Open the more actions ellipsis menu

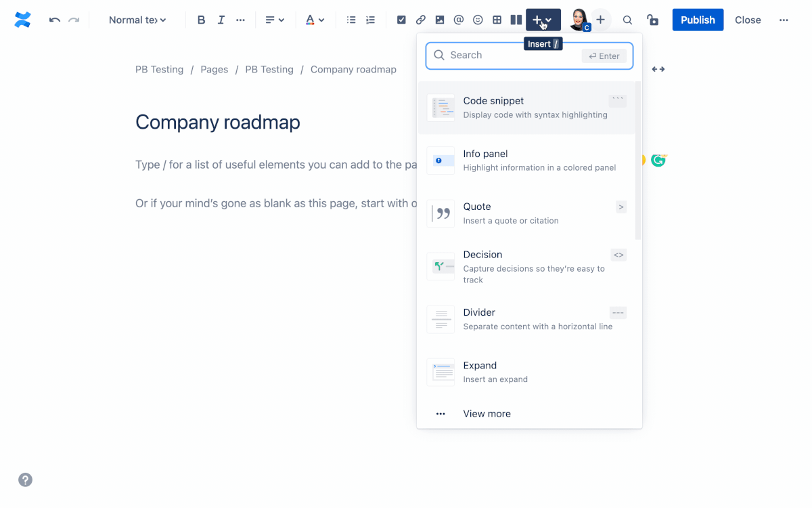point(784,20)
